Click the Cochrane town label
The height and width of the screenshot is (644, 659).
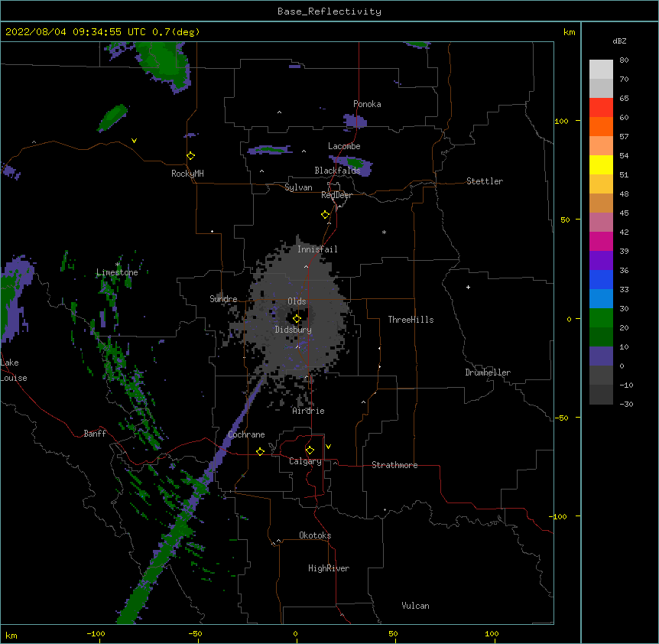click(x=246, y=434)
